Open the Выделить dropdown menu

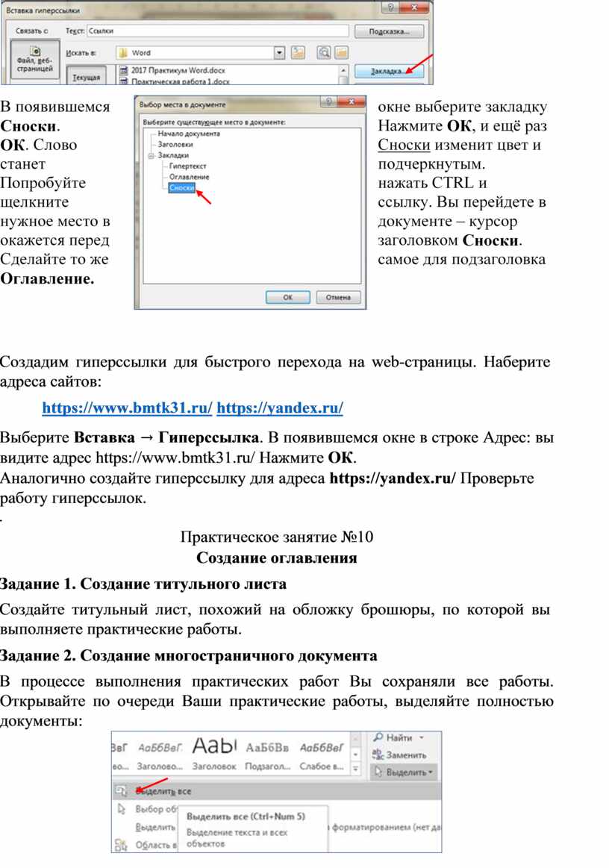404,772
